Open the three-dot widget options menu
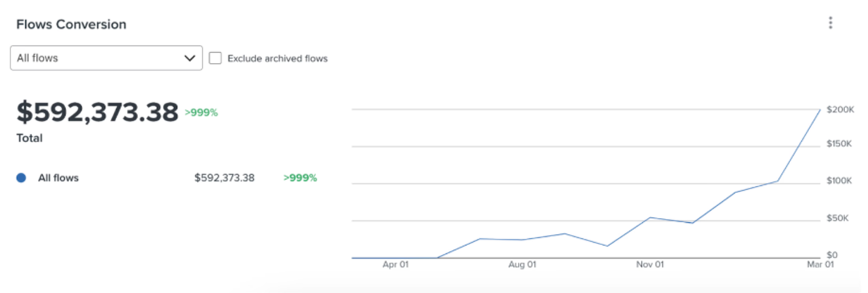 click(x=830, y=23)
